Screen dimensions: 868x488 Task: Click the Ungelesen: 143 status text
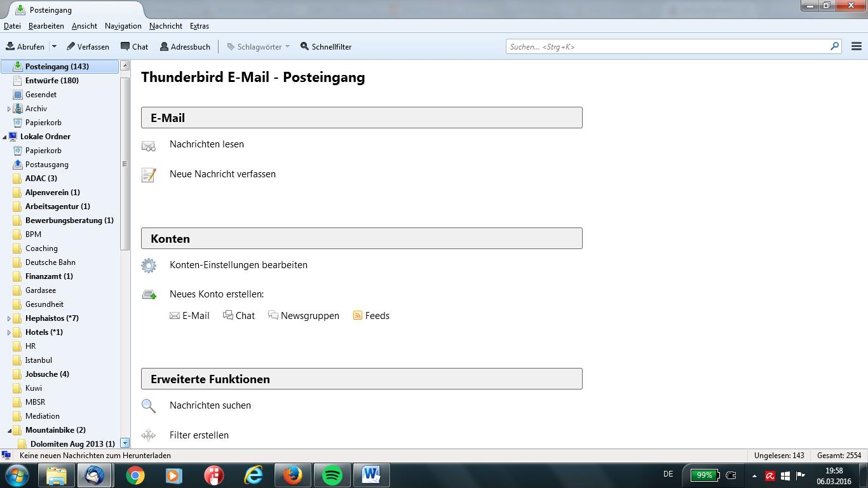click(779, 456)
